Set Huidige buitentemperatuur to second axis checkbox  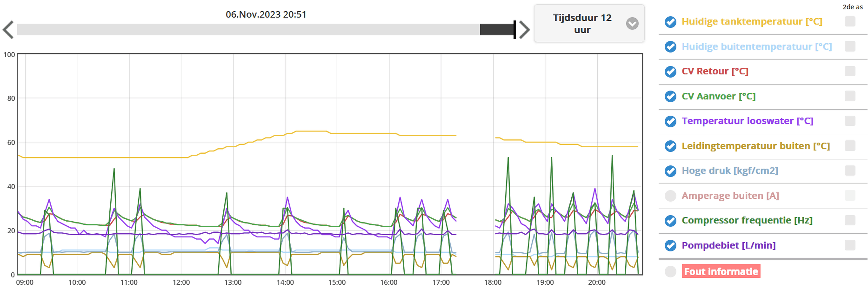coord(850,46)
